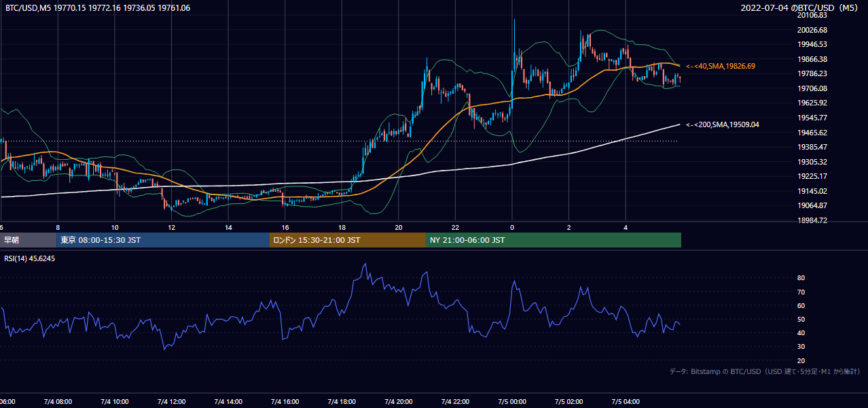The width and height of the screenshot is (868, 408).
Task: Click hour tick 14 under price chart
Action: point(228,228)
